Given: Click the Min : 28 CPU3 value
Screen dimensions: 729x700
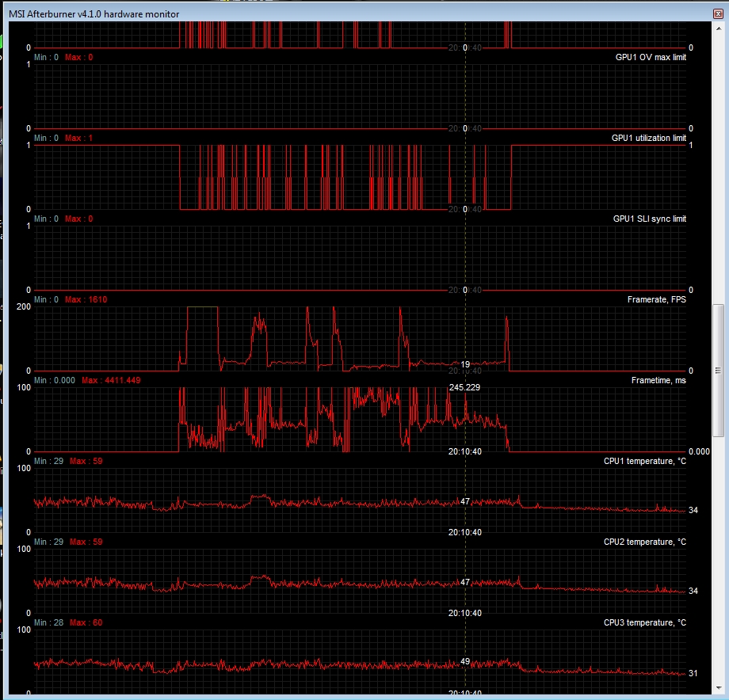Looking at the screenshot, I should pyautogui.click(x=49, y=623).
